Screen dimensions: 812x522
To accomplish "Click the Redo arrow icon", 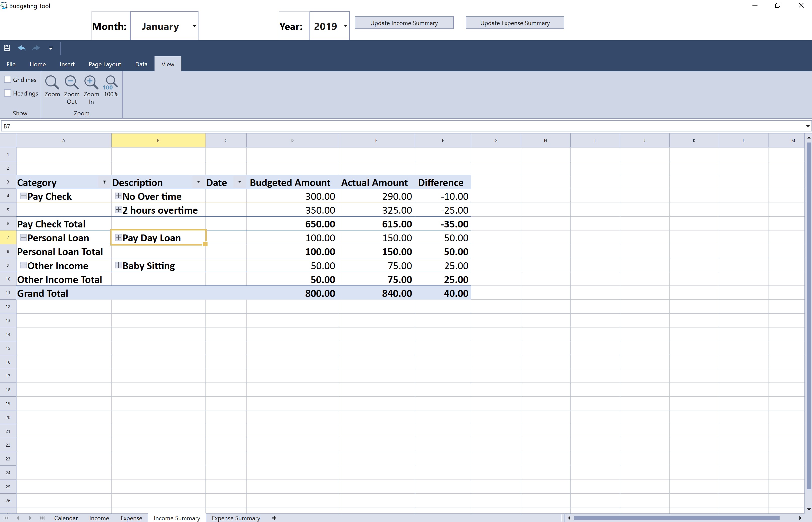I will coord(36,48).
